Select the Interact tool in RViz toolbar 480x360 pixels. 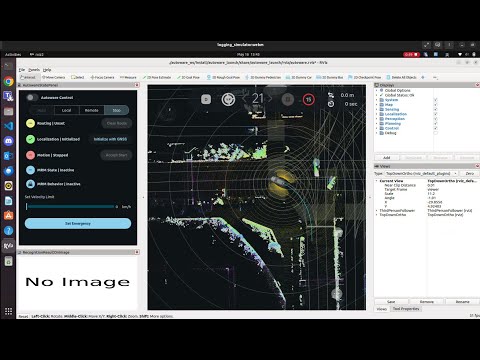point(28,77)
